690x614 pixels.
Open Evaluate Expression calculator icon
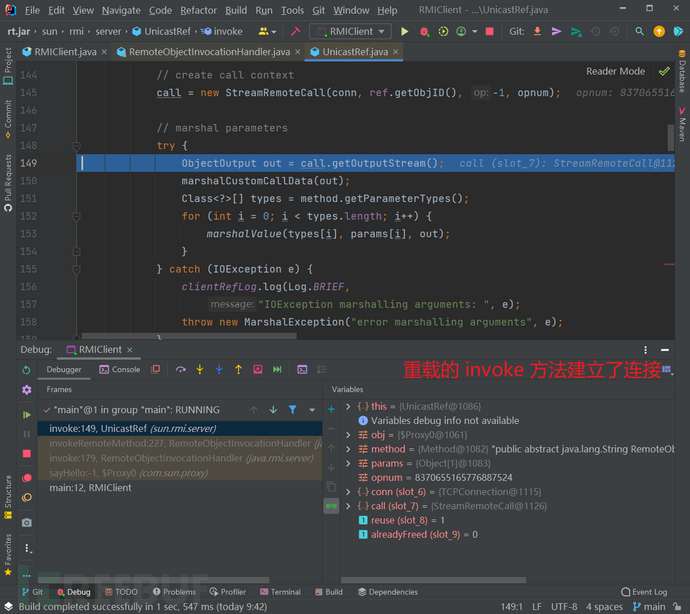(302, 370)
